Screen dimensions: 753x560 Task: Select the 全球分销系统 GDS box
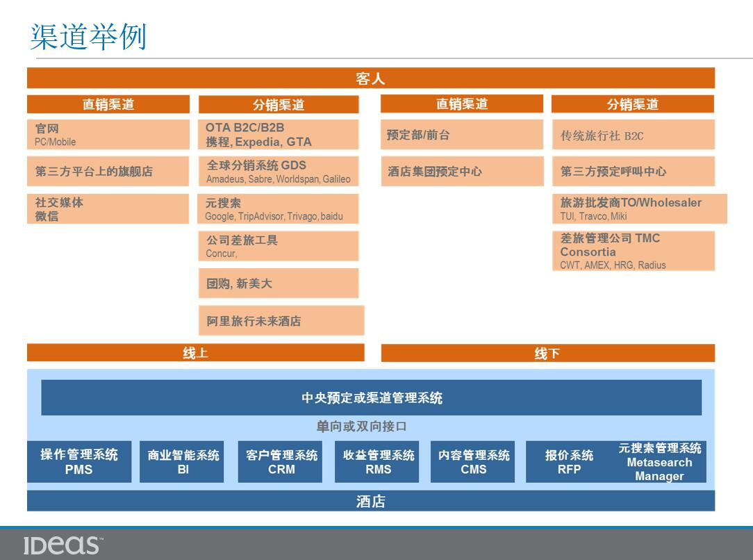(279, 171)
